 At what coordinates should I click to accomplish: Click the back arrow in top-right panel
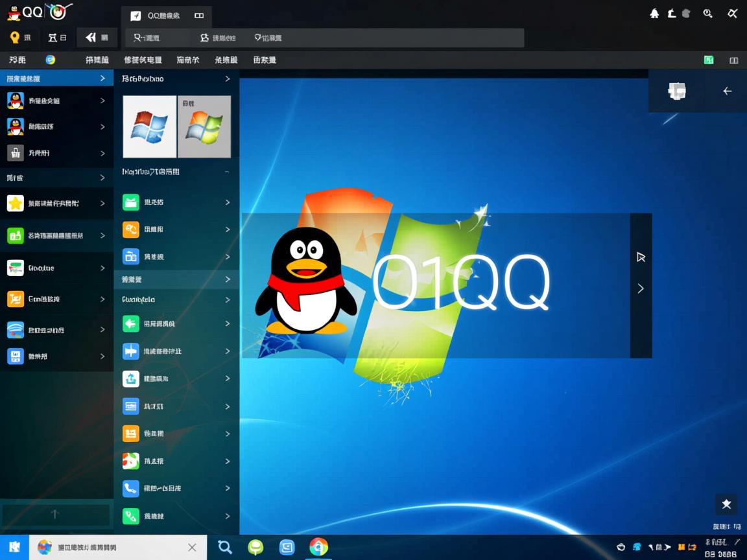pos(727,91)
